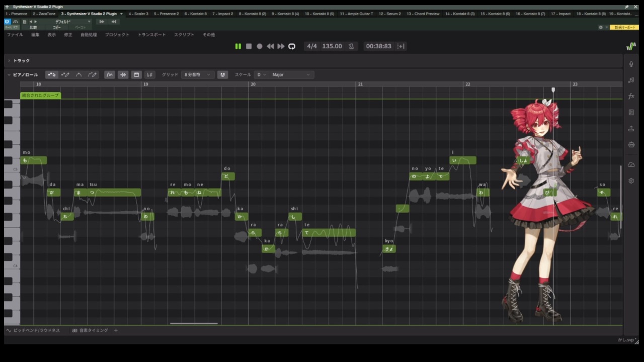Switch to the 13 - Chord Preview tab
The width and height of the screenshot is (644, 362).
coord(423,14)
